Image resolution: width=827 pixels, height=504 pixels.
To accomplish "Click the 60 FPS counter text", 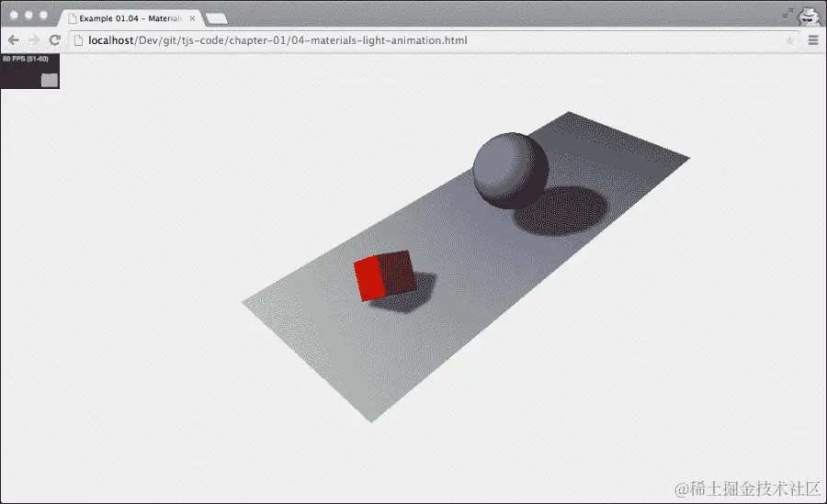I will click(26, 59).
